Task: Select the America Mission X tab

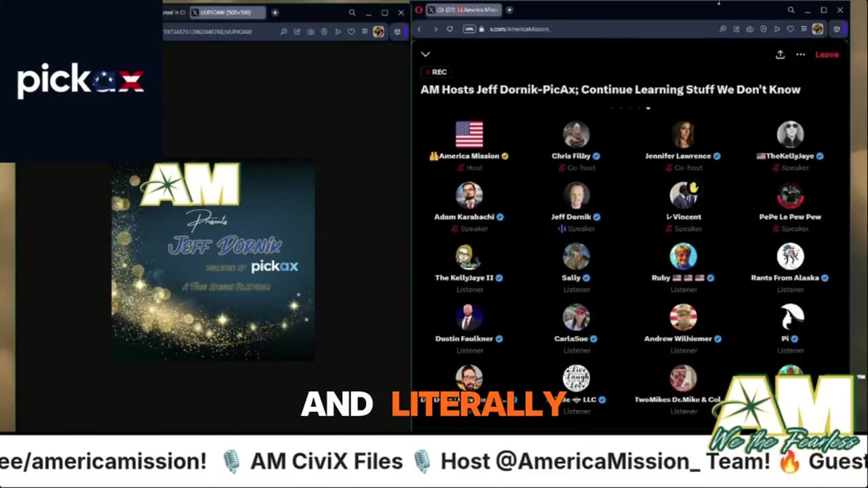Action: pyautogui.click(x=464, y=10)
